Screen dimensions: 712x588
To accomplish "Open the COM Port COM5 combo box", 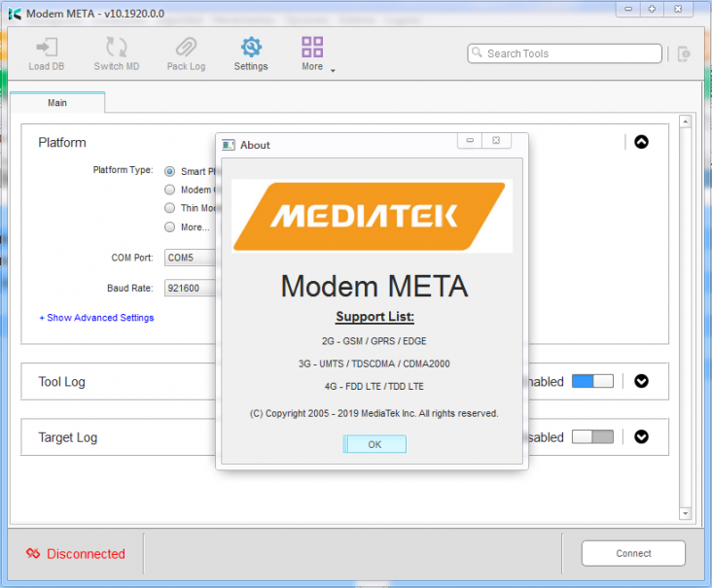I will click(x=191, y=258).
